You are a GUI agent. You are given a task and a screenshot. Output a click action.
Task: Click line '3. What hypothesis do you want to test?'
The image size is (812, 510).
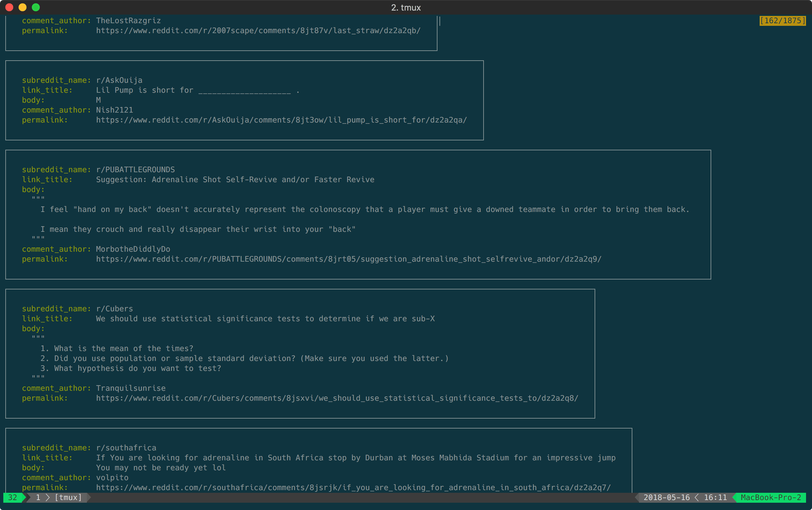[131, 369]
